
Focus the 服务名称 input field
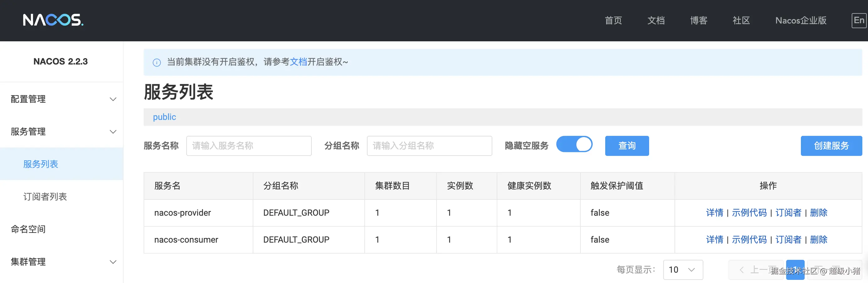click(249, 146)
